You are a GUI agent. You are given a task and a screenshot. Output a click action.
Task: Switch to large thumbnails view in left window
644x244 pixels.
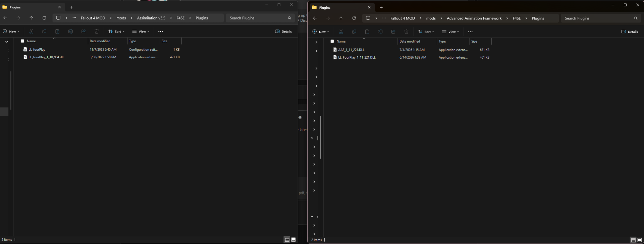[293, 240]
